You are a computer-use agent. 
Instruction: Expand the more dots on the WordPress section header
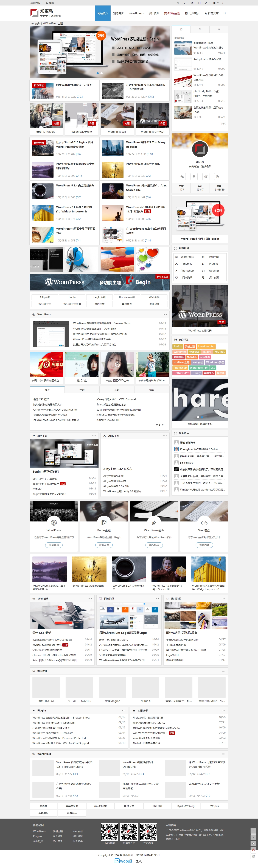tap(165, 314)
